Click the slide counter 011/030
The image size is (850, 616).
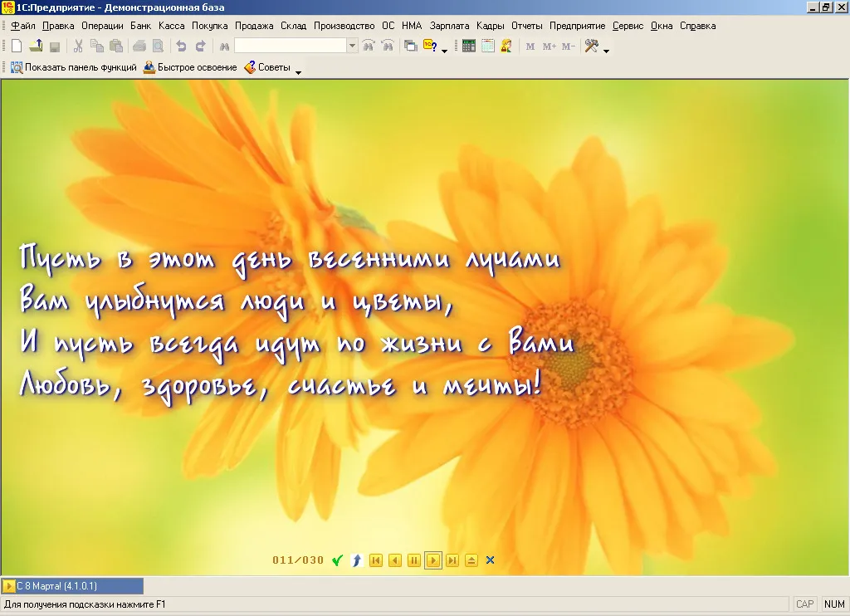298,560
